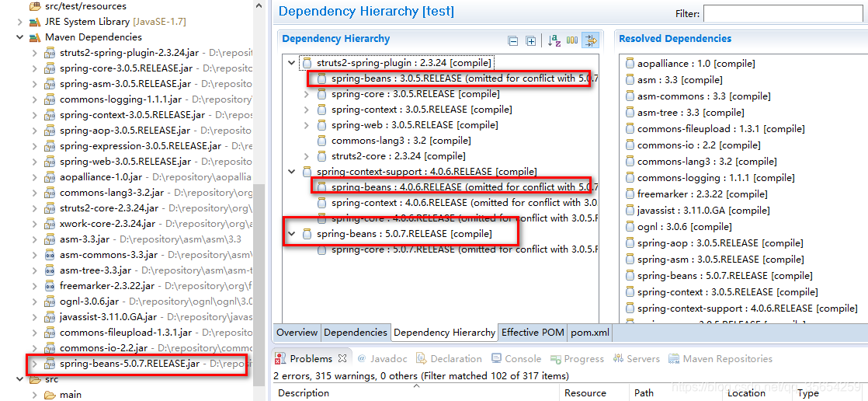Open the Console view tab
The image size is (868, 401).
pos(516,358)
